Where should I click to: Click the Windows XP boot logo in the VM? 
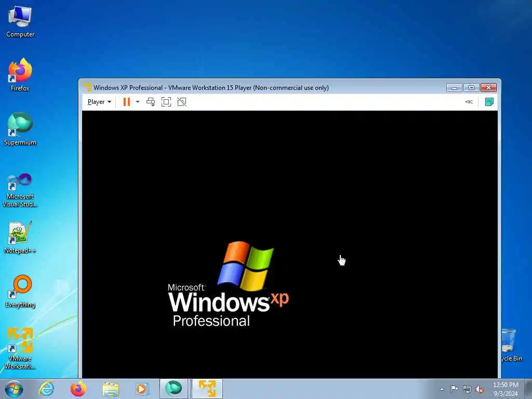point(229,284)
